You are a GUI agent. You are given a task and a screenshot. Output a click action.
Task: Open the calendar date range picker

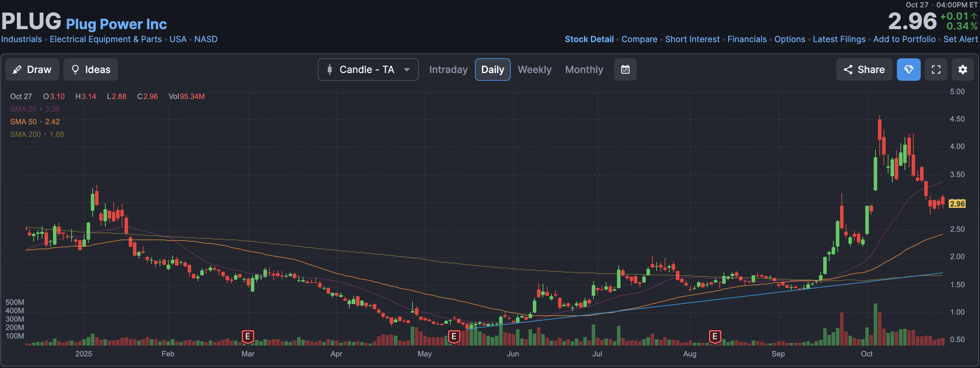625,69
